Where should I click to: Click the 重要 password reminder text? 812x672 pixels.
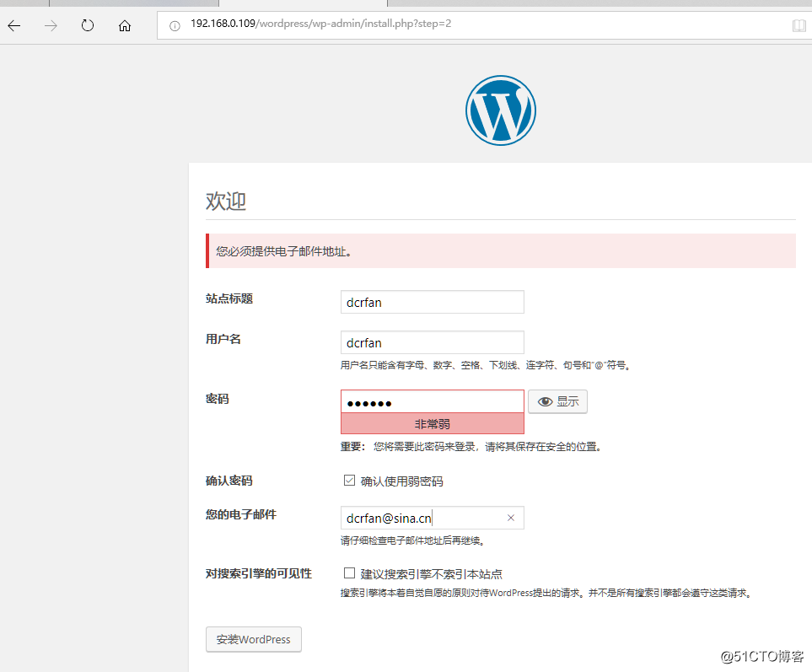(x=471, y=447)
